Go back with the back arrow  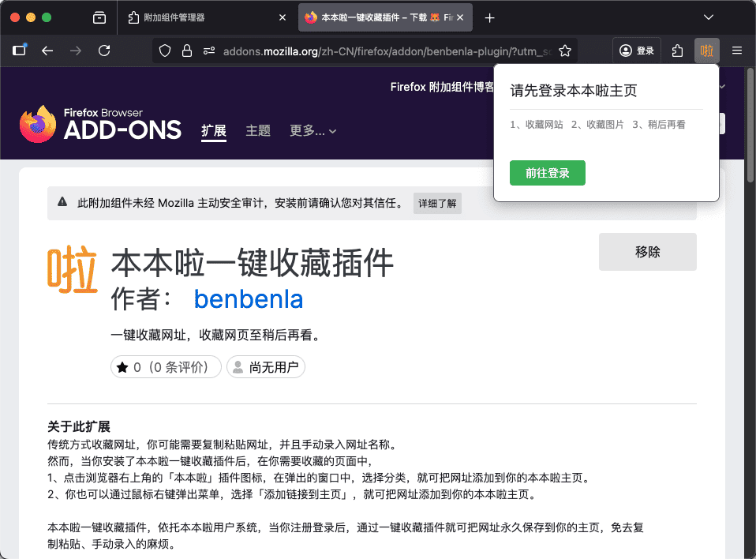pos(47,51)
